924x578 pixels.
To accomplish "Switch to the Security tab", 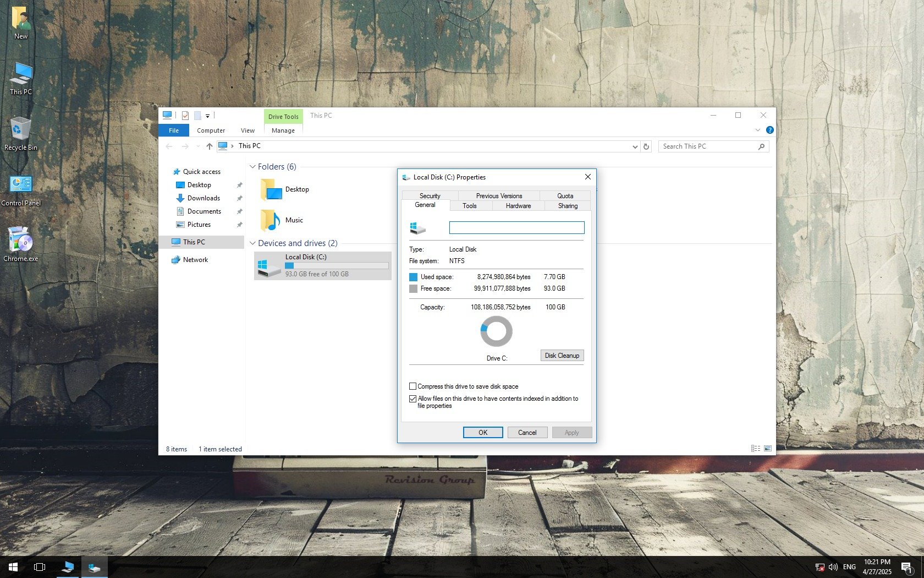I will [x=430, y=196].
